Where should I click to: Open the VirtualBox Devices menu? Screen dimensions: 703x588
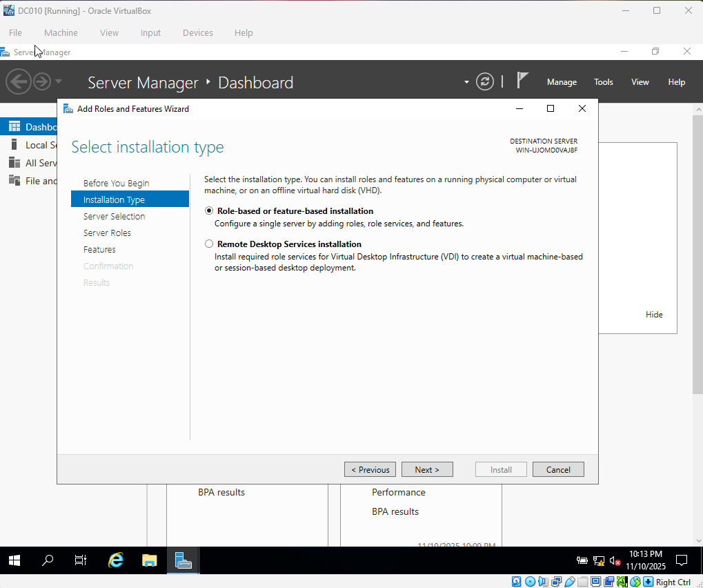(197, 32)
